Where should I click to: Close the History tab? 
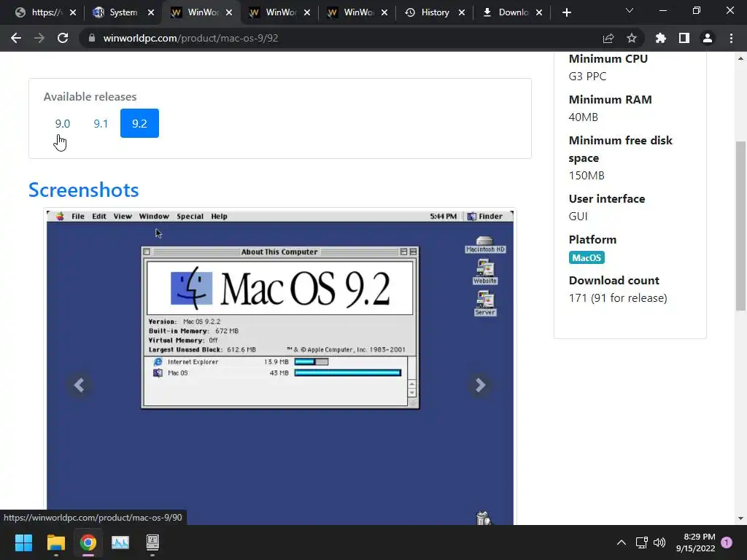coord(462,12)
